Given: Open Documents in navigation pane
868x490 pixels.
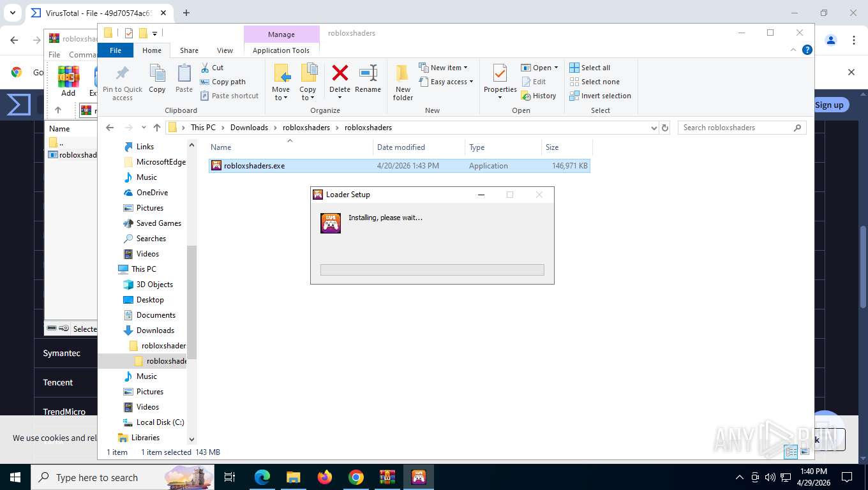Looking at the screenshot, I should click(156, 315).
